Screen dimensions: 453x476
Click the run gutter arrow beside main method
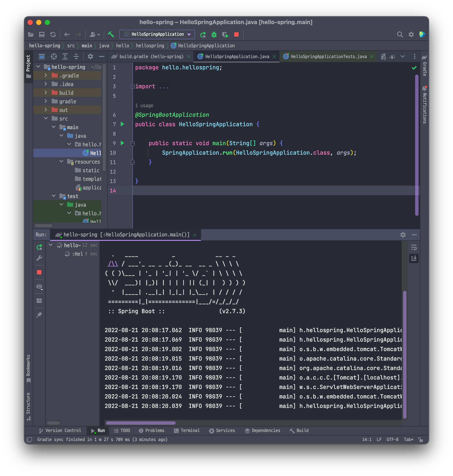123,143
